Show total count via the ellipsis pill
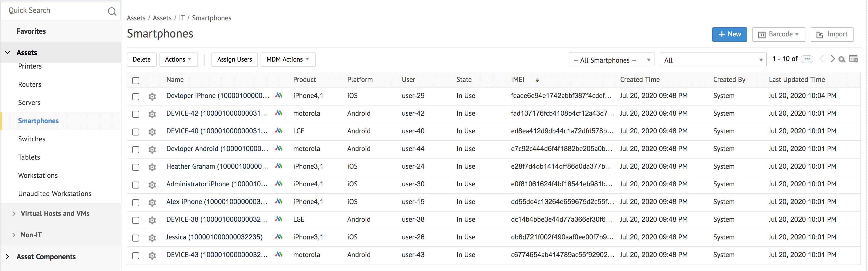 point(807,59)
